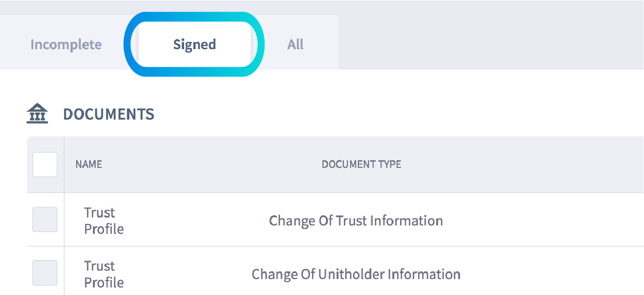
Task: Click the bank building Documents icon
Action: pyautogui.click(x=37, y=114)
